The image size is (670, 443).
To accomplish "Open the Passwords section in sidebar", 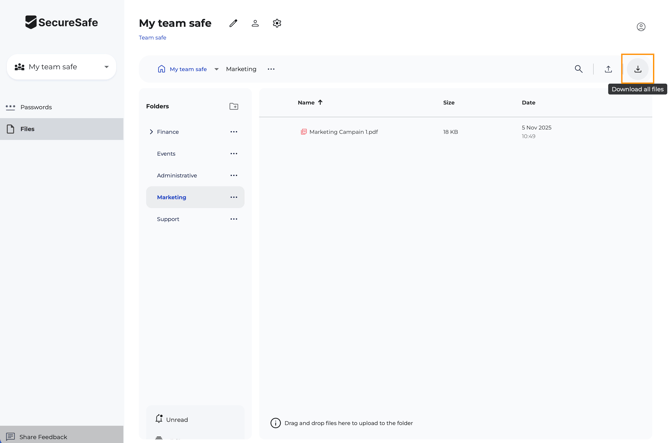I will 36,107.
